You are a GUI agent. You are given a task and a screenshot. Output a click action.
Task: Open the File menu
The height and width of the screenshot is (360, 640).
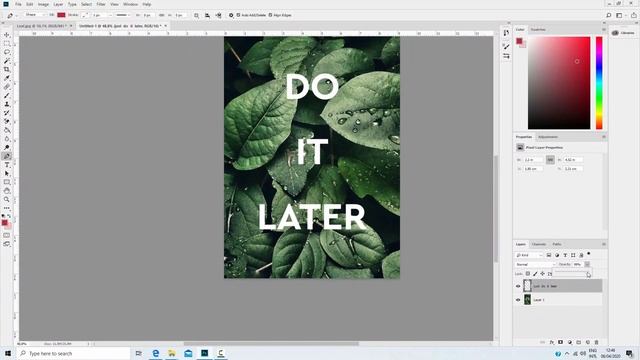(x=18, y=4)
